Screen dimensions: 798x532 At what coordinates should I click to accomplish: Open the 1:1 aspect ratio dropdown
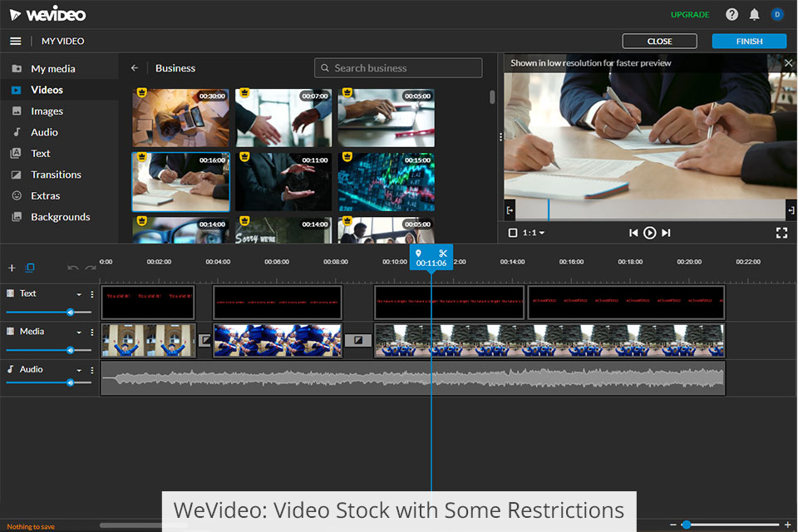pyautogui.click(x=534, y=233)
